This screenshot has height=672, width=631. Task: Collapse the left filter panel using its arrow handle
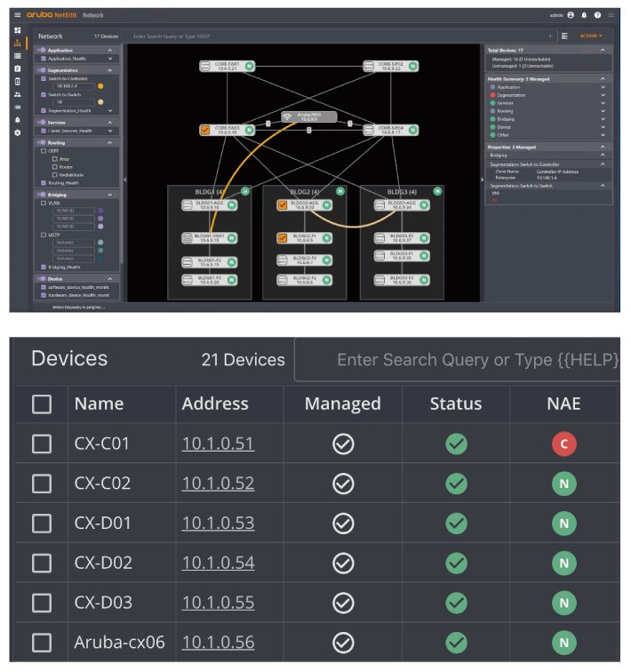[125, 180]
